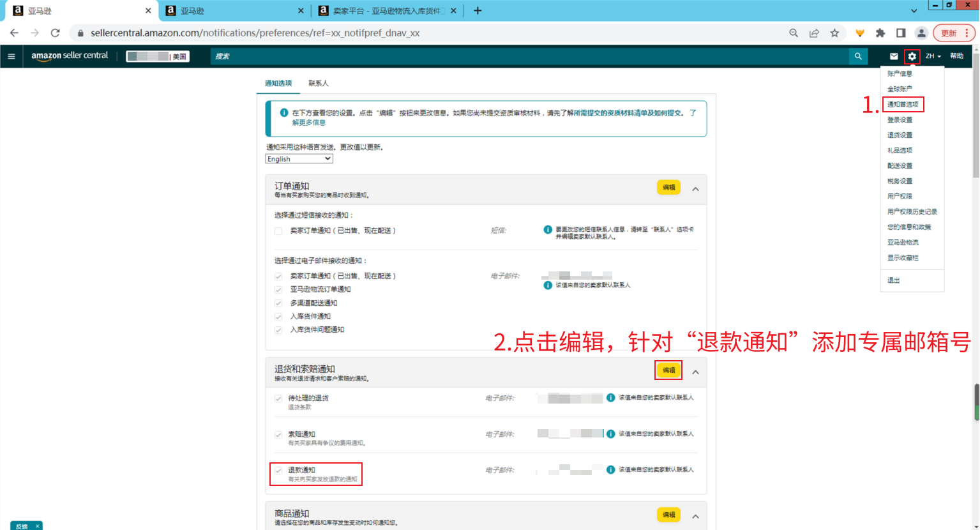Go back using the browser back arrow

click(x=14, y=33)
